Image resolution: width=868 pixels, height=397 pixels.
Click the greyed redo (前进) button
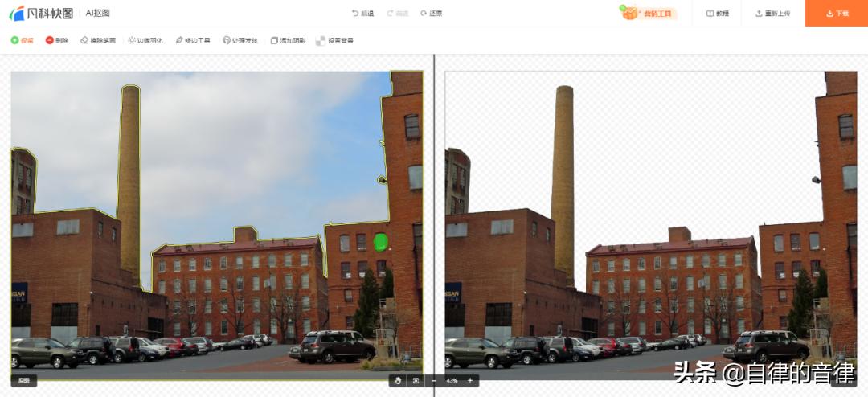tap(398, 14)
